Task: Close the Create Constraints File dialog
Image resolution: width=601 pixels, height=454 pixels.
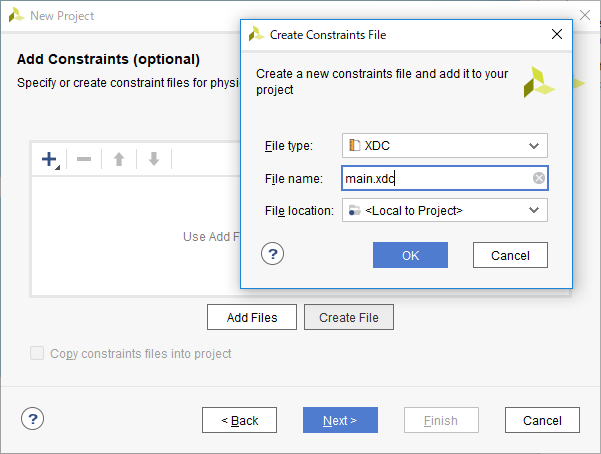Action: (557, 34)
